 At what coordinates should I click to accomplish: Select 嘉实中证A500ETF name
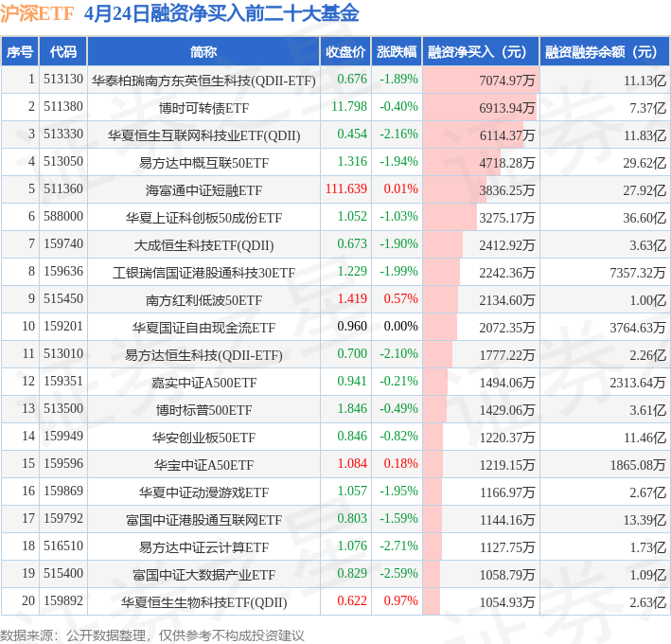coord(203,383)
